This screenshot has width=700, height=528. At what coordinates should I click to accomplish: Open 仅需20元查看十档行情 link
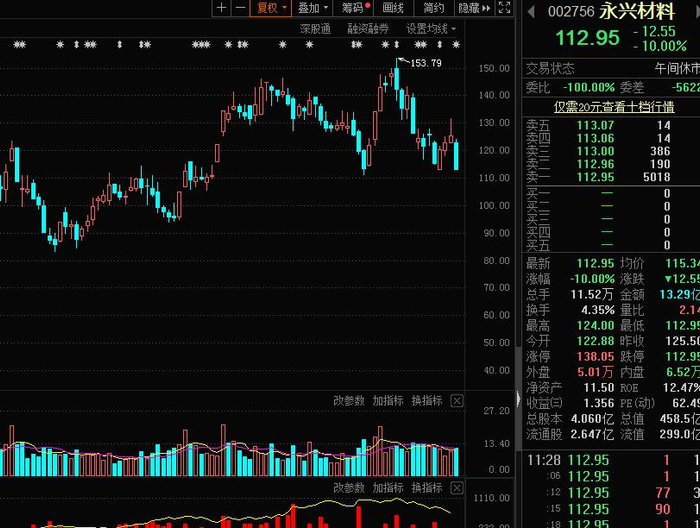614,107
